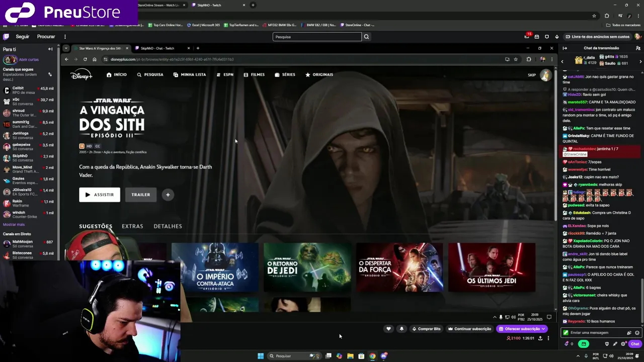Open Chrome from the taskbar
This screenshot has width=644, height=362.
(372, 356)
